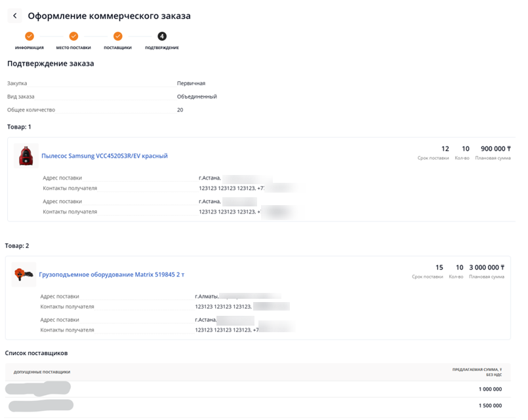The image size is (528, 420).
Task: Click the Поставщики step checkmark icon
Action: tap(117, 37)
